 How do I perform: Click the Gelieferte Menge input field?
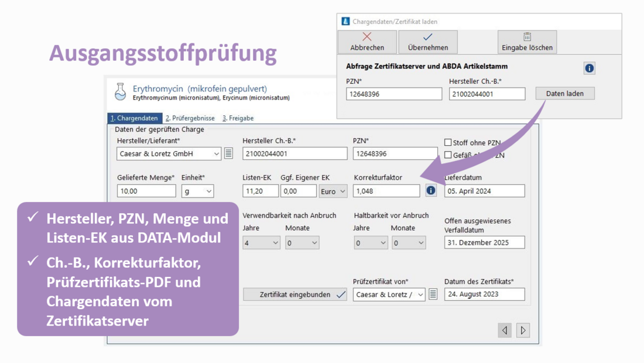(x=146, y=191)
